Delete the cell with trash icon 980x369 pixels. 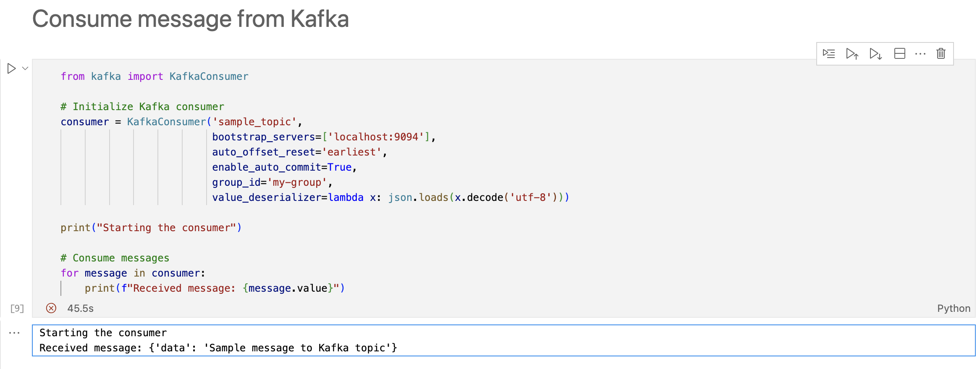coord(941,54)
